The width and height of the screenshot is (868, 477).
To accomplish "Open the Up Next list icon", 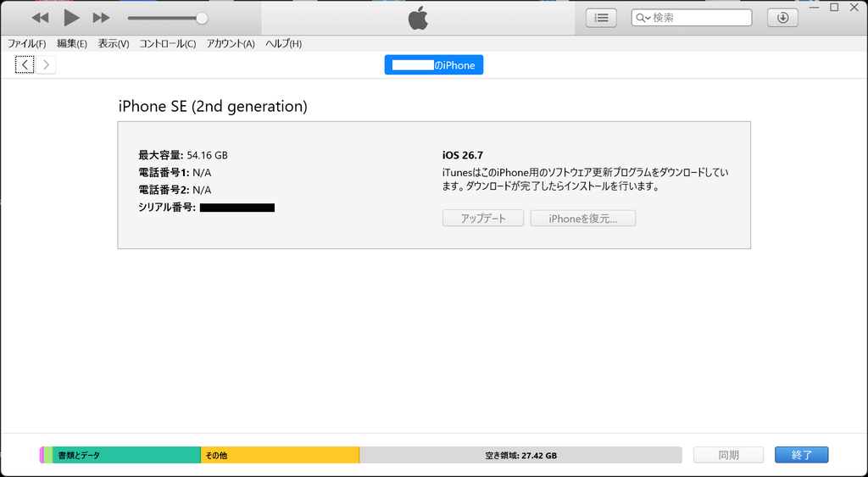I will [x=601, y=18].
